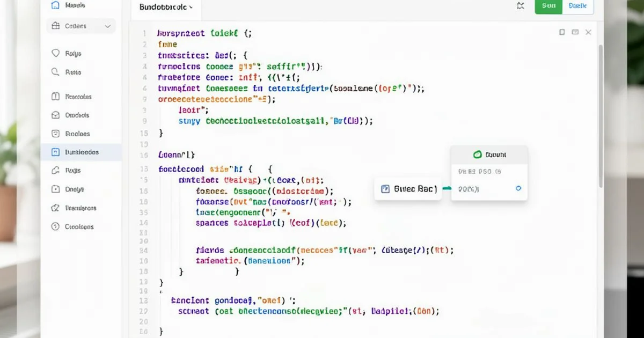Screen dimensions: 644x338
Task: Open the Collections section in the sidebar
Action: [75, 25]
